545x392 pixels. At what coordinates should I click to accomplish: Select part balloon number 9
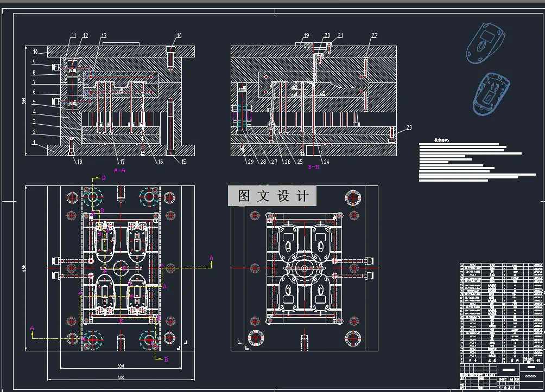click(x=34, y=62)
